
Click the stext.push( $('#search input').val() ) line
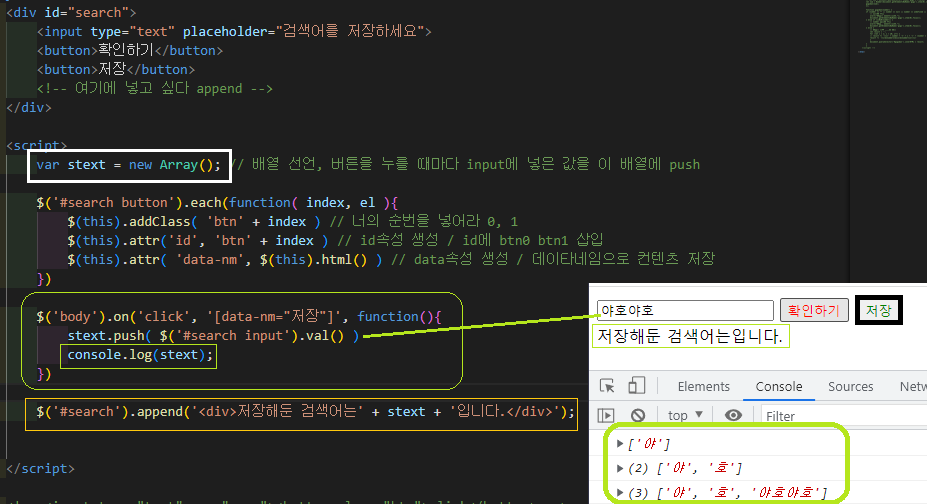pyautogui.click(x=213, y=336)
